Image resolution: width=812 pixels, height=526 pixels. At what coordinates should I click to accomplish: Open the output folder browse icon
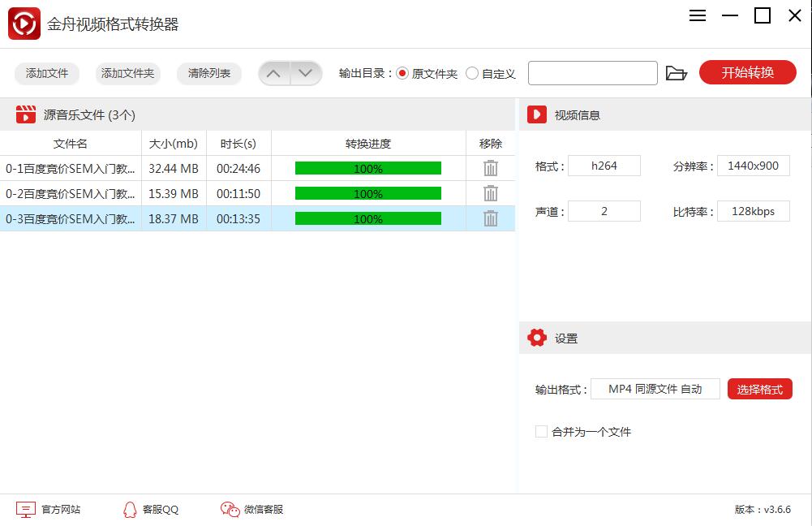tap(676, 73)
